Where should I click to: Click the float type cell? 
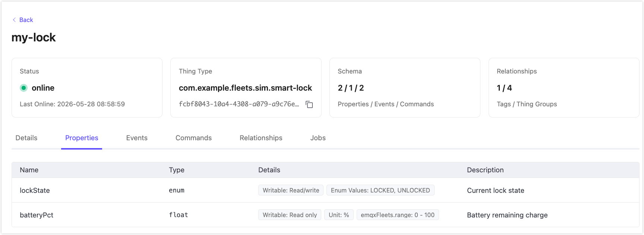(x=179, y=215)
